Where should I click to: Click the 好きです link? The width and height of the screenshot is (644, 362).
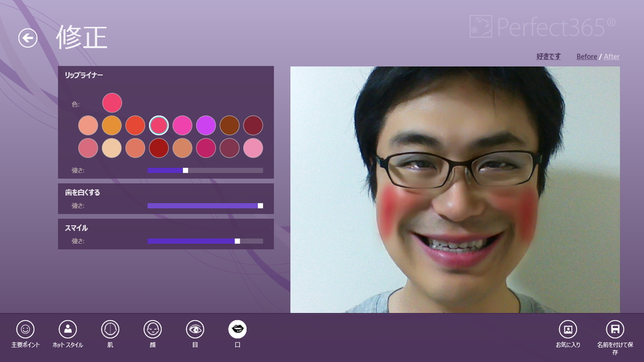(x=548, y=56)
